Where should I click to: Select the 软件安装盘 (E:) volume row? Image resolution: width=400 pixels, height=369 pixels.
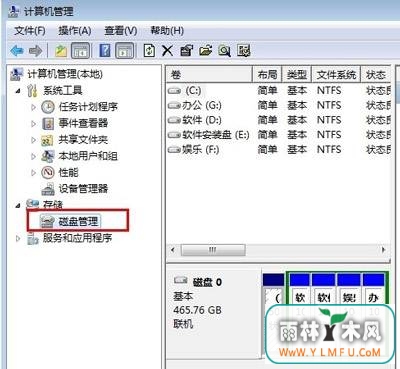[278, 135]
